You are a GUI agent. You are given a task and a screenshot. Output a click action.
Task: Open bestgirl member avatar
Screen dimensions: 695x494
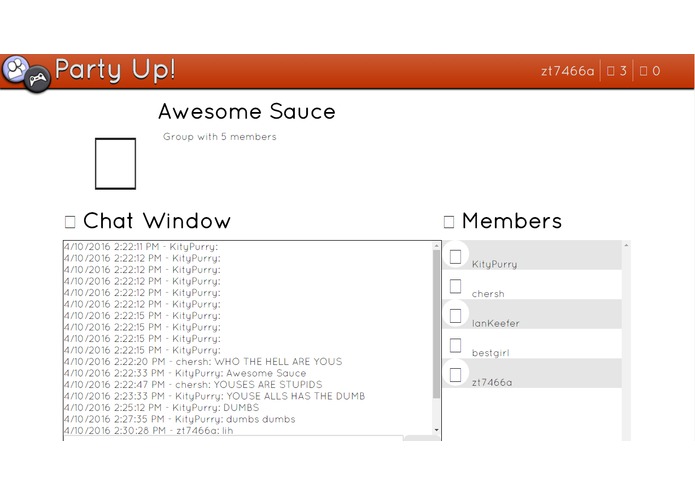[x=455, y=345]
